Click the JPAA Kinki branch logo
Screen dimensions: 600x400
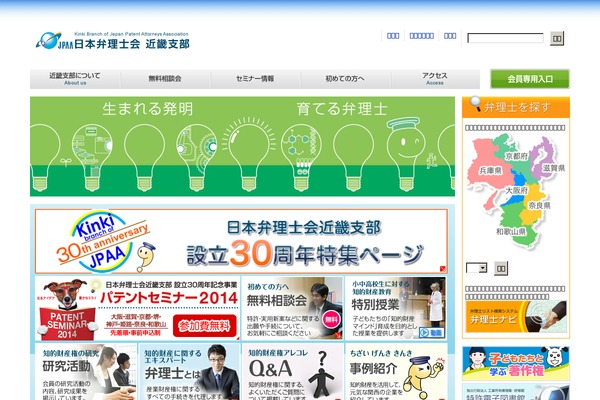(x=112, y=41)
